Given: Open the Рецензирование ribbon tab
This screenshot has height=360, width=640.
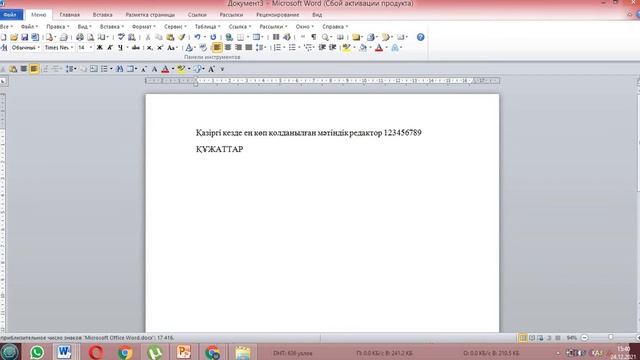Looking at the screenshot, I should 278,15.
